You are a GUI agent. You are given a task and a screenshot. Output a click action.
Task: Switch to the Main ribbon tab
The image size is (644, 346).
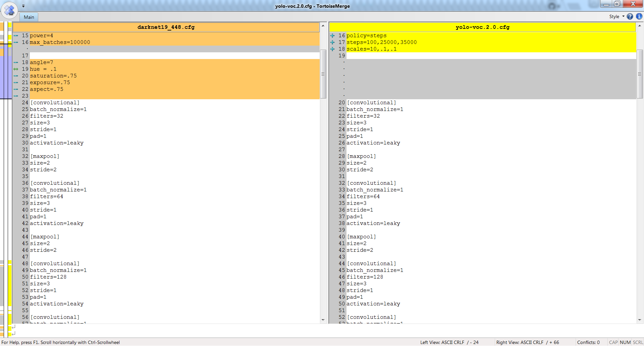[x=29, y=17]
